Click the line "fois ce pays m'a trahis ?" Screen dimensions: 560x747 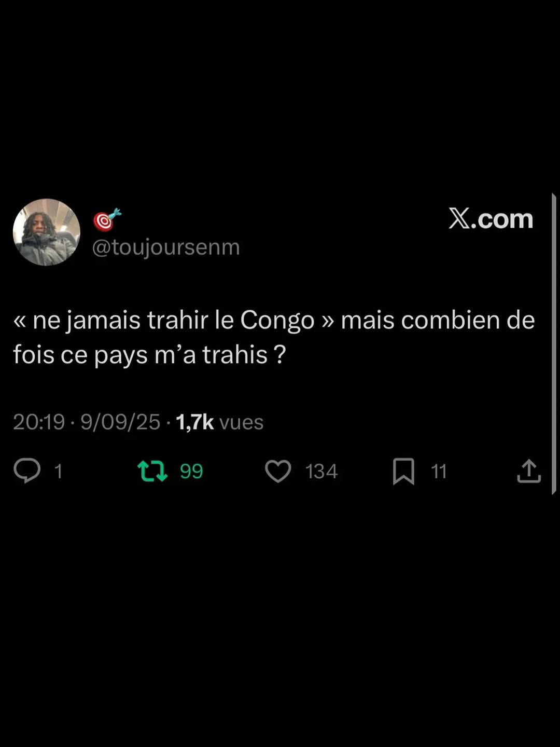(x=149, y=355)
